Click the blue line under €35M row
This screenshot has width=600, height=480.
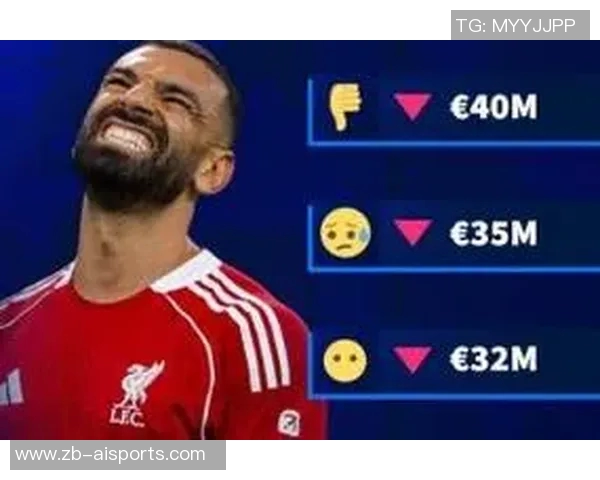(454, 269)
